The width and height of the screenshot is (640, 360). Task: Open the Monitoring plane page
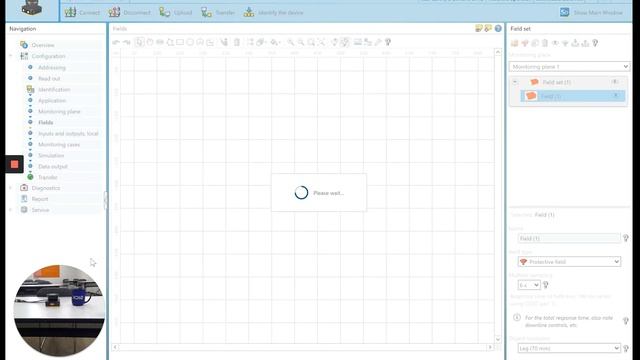(x=59, y=111)
